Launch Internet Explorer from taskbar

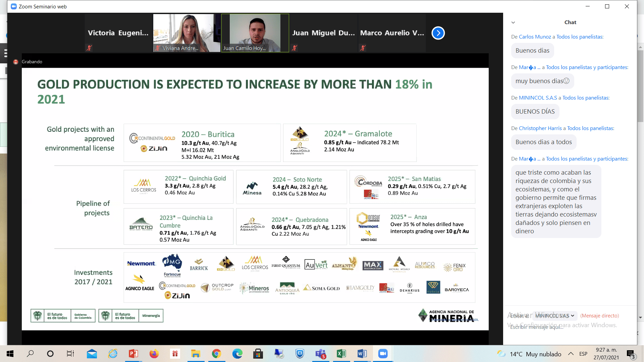point(113,354)
